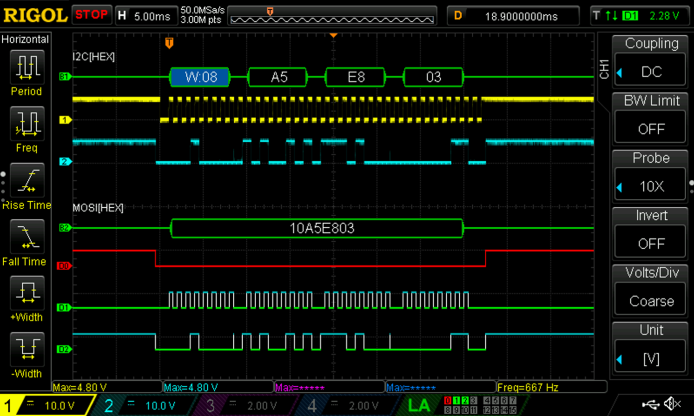Click the RIGOL logo
694x416 pixels.
[35, 15]
